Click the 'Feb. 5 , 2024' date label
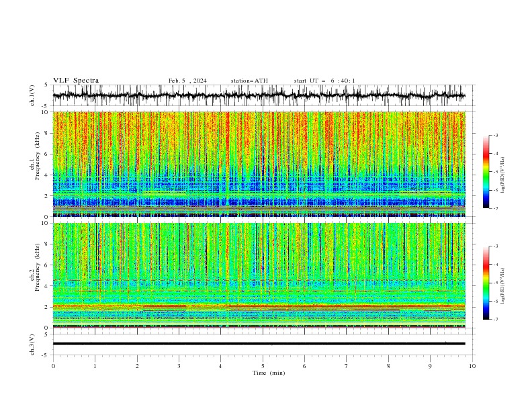 187,81
